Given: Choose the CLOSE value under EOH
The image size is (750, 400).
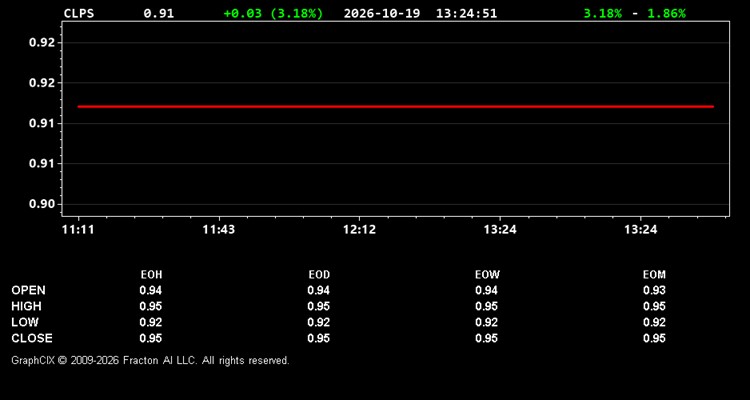Looking at the screenshot, I should click(x=151, y=338).
